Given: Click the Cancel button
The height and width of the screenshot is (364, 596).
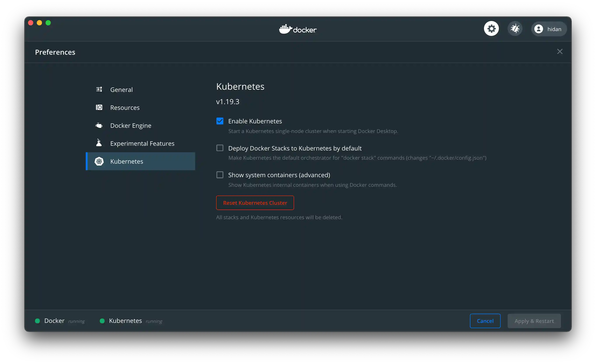Looking at the screenshot, I should pos(485,321).
